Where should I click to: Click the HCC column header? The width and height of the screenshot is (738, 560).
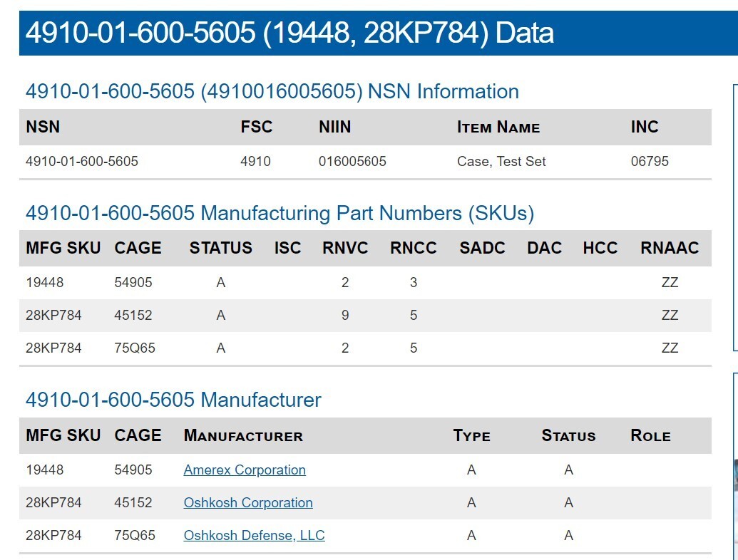[600, 248]
